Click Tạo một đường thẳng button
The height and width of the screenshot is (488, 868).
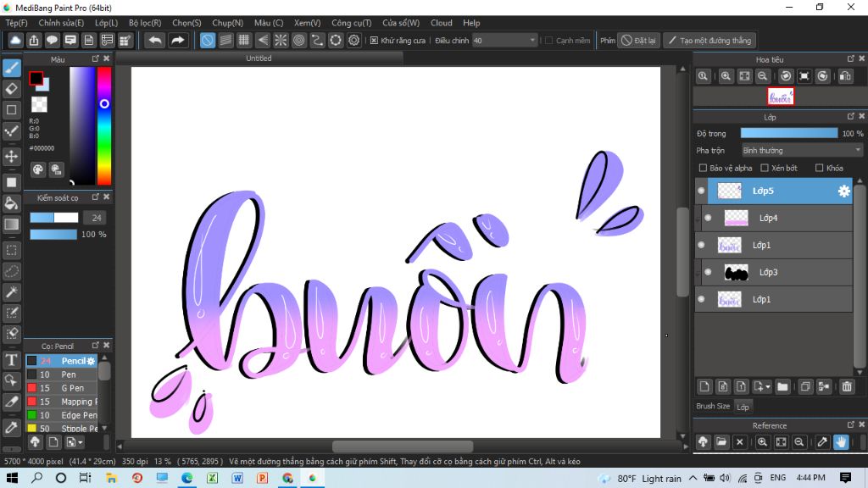709,41
